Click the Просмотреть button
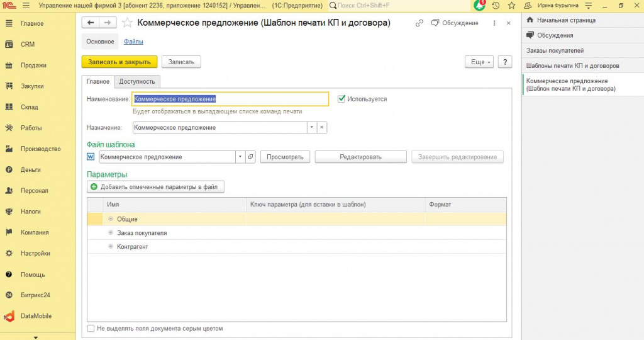The height and width of the screenshot is (340, 644). (285, 157)
